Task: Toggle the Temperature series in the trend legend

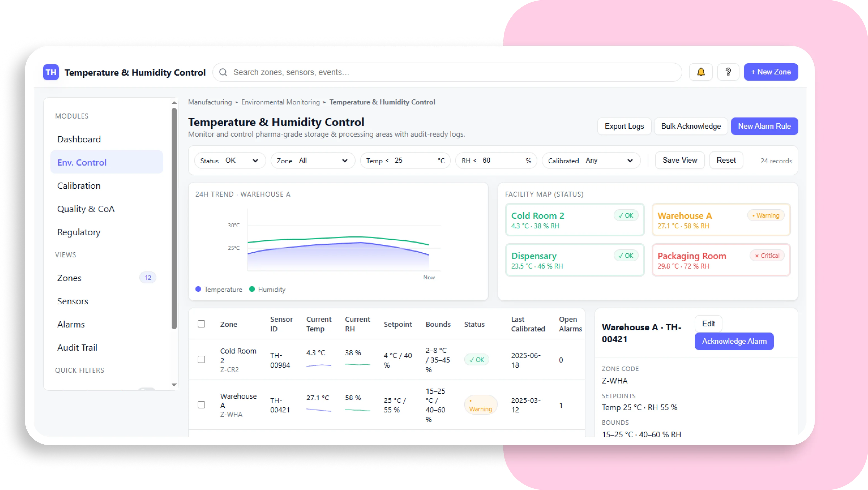Action: coord(218,289)
